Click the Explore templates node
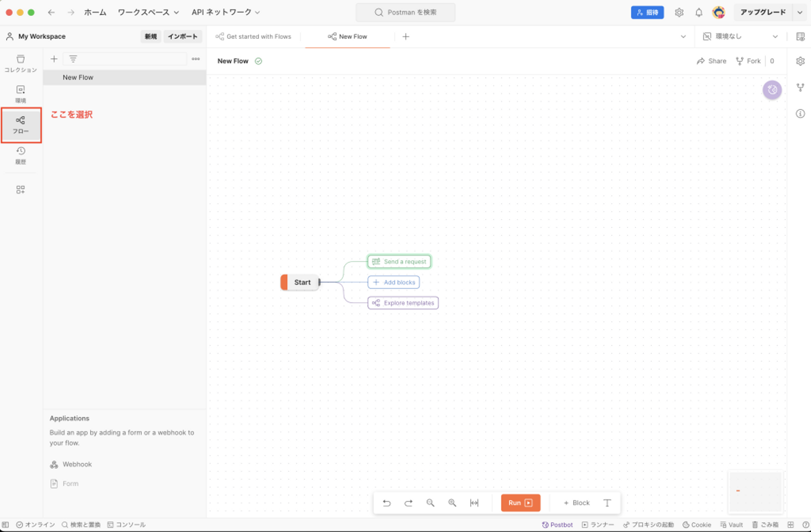The image size is (811, 532). point(403,303)
